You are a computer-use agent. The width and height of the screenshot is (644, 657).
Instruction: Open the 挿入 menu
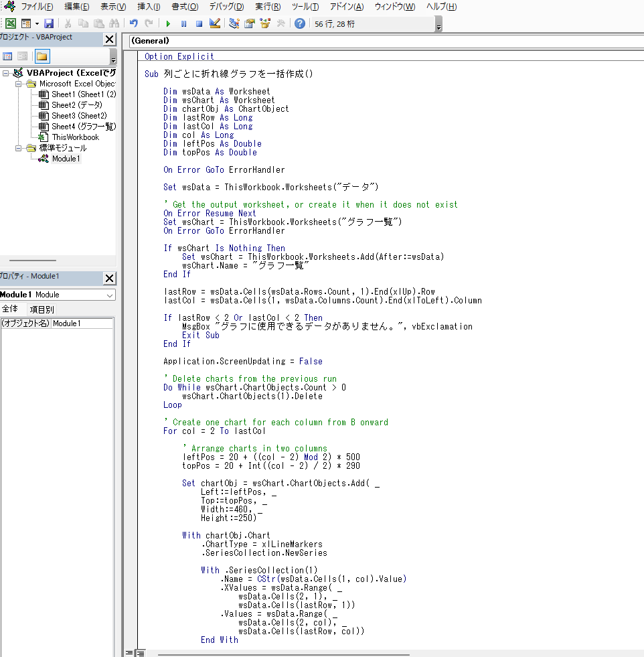pos(149,7)
